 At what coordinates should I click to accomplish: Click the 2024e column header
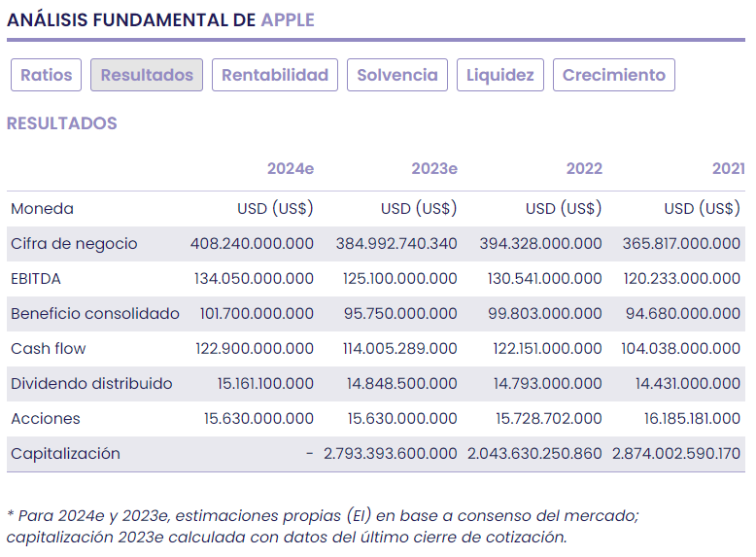(291, 168)
